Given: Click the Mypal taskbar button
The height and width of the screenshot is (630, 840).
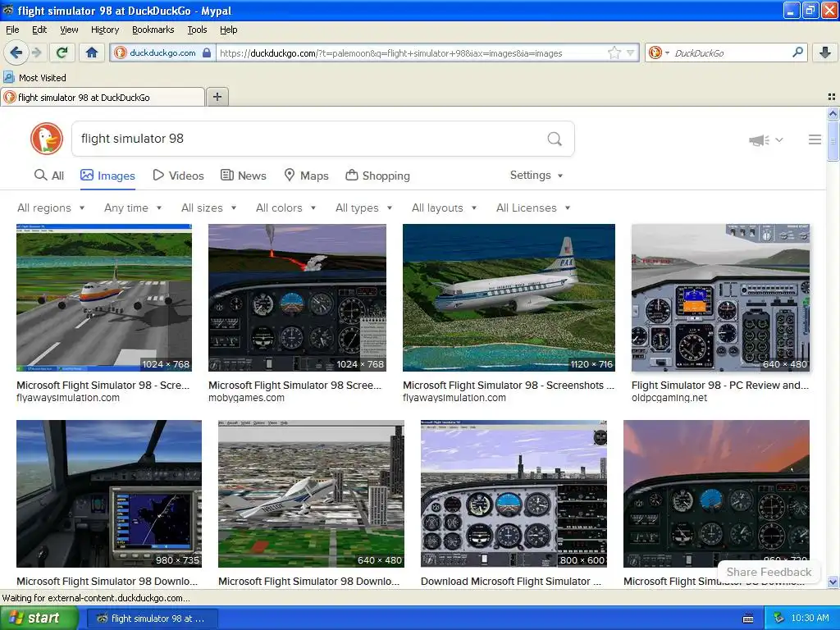Looking at the screenshot, I should 153,619.
